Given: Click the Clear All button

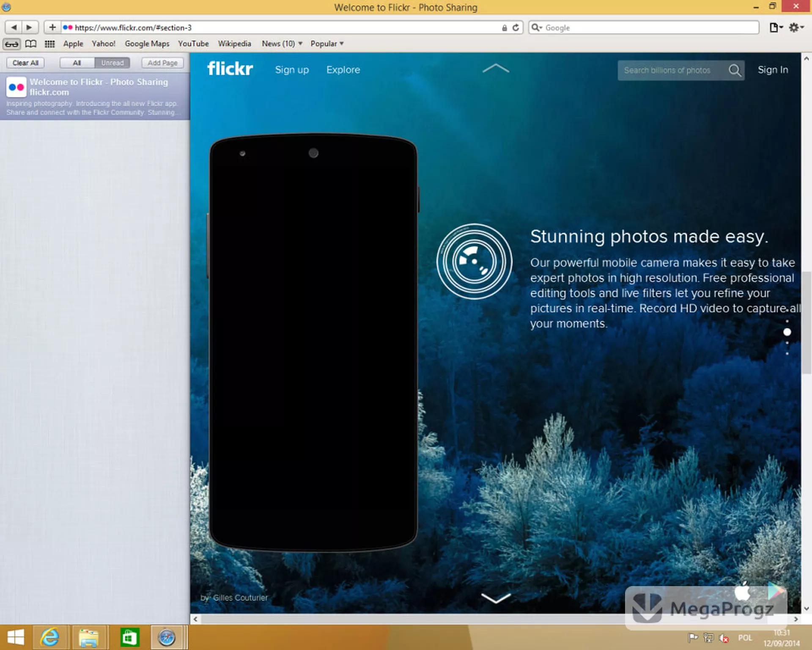Looking at the screenshot, I should (x=25, y=63).
